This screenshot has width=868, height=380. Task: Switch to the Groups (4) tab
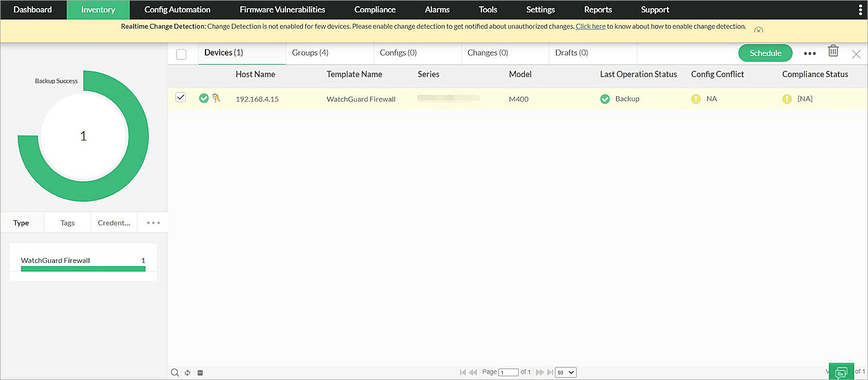pyautogui.click(x=310, y=52)
